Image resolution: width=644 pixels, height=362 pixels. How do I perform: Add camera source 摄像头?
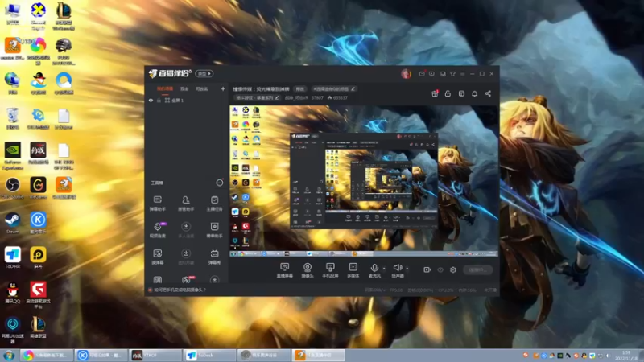point(308,270)
